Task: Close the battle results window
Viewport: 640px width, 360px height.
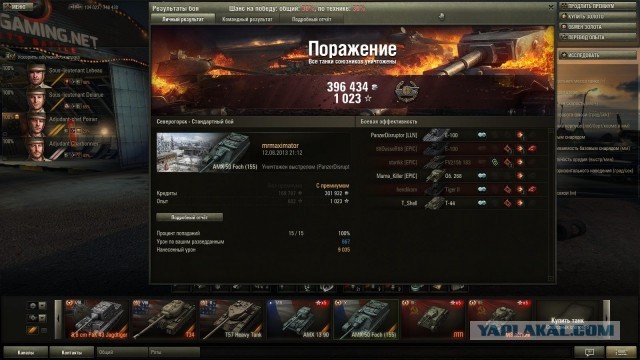Action: 551,7
